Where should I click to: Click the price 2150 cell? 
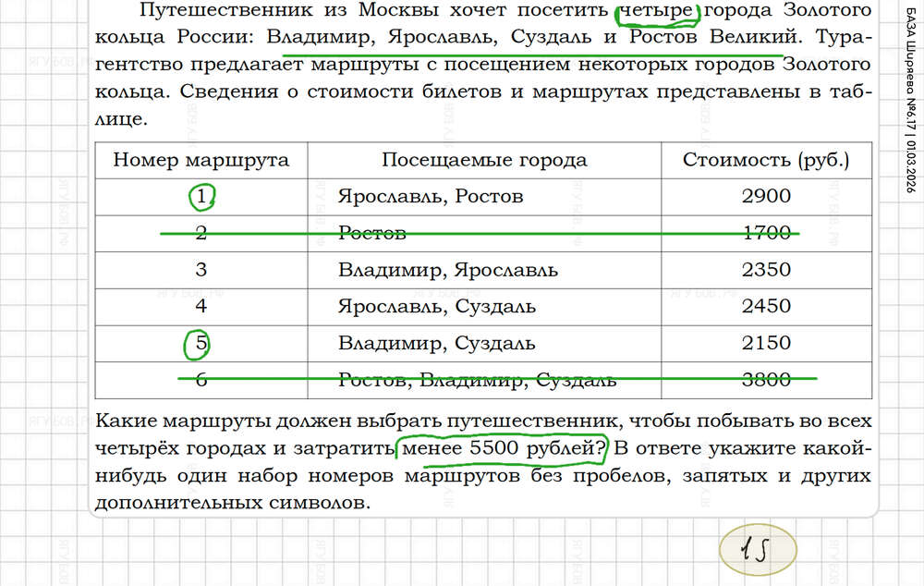(766, 344)
